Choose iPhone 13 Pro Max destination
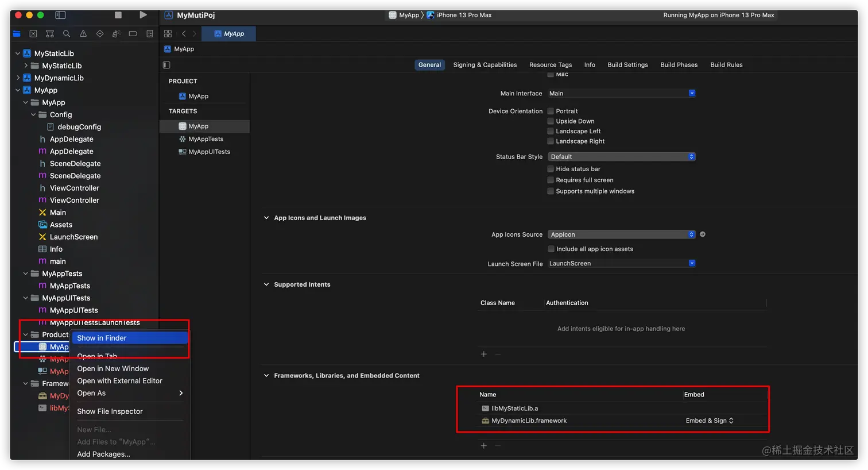Viewport: 868px width, 470px height. 459,15
